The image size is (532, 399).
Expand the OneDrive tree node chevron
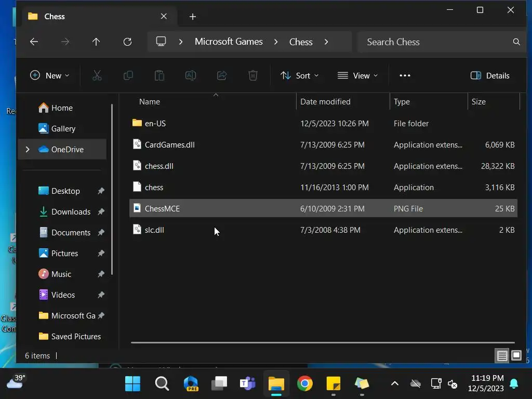pos(28,149)
